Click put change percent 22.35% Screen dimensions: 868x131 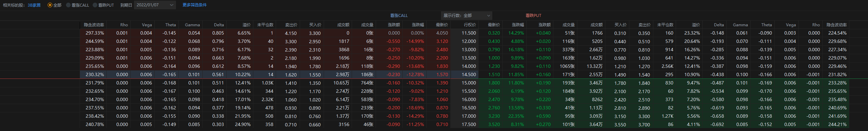pos(516,116)
